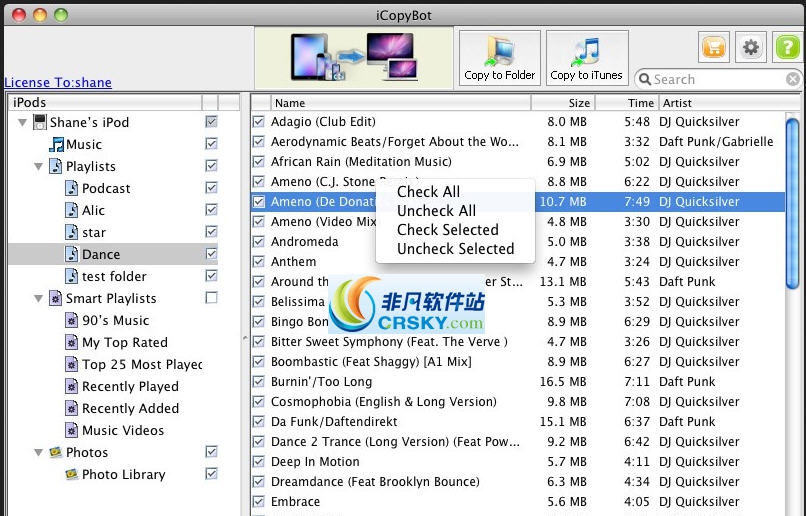
Task: Select the Bitter Sweet Symphony song row
Action: 518,342
